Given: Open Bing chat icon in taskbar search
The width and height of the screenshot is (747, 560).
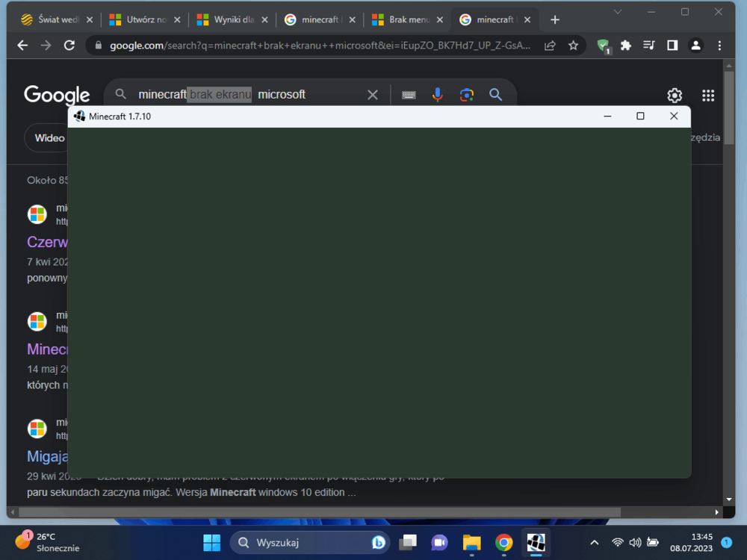Looking at the screenshot, I should pos(378,542).
